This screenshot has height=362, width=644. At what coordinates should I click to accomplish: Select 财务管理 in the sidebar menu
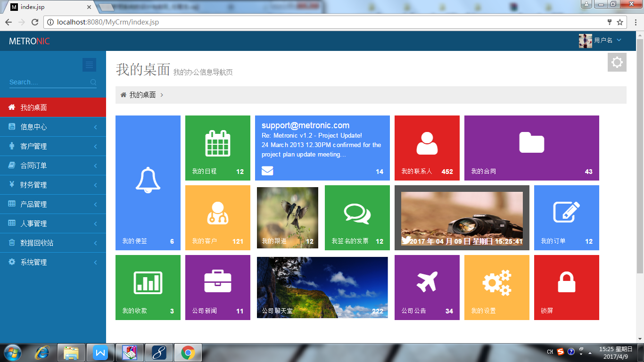point(53,185)
